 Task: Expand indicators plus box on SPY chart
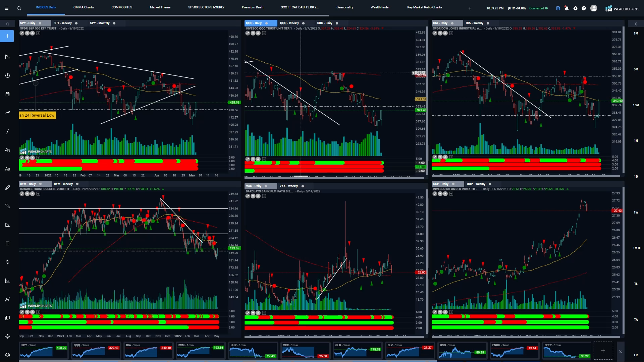38,33
